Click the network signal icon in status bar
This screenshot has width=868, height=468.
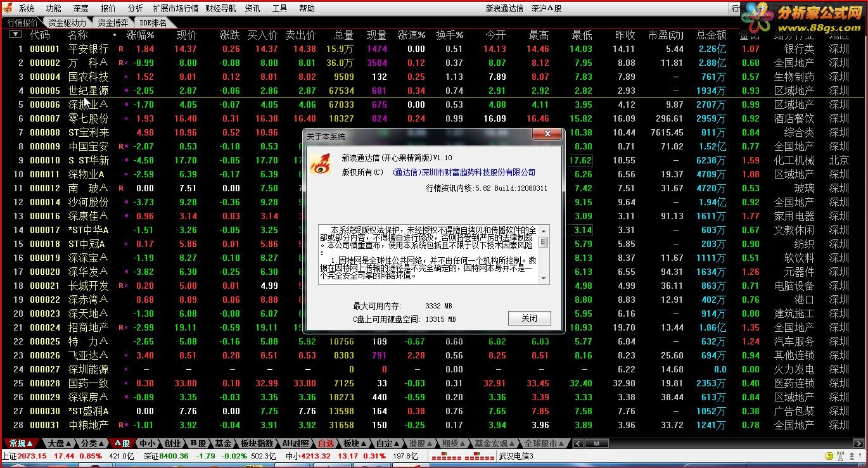click(841, 456)
